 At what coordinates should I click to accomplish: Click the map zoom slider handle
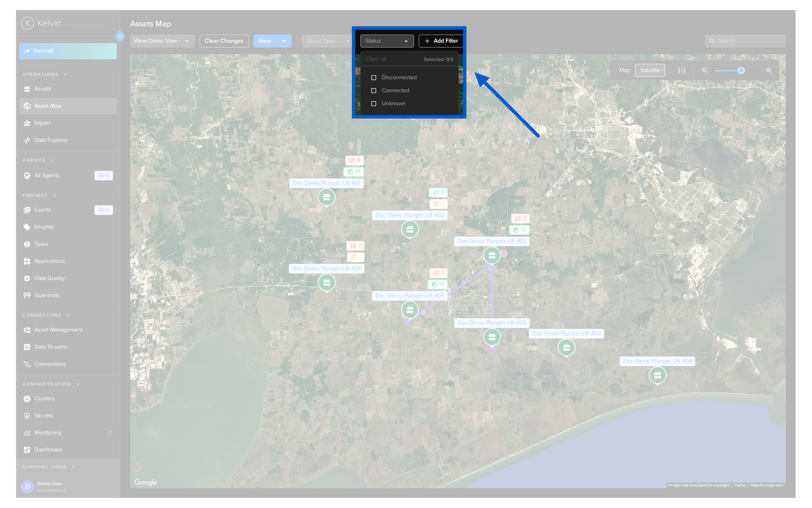[741, 71]
